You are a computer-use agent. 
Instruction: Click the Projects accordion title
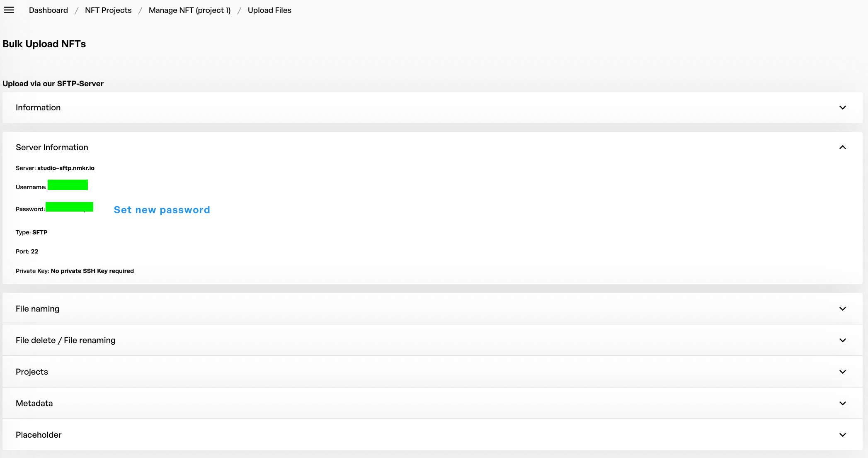[32, 372]
